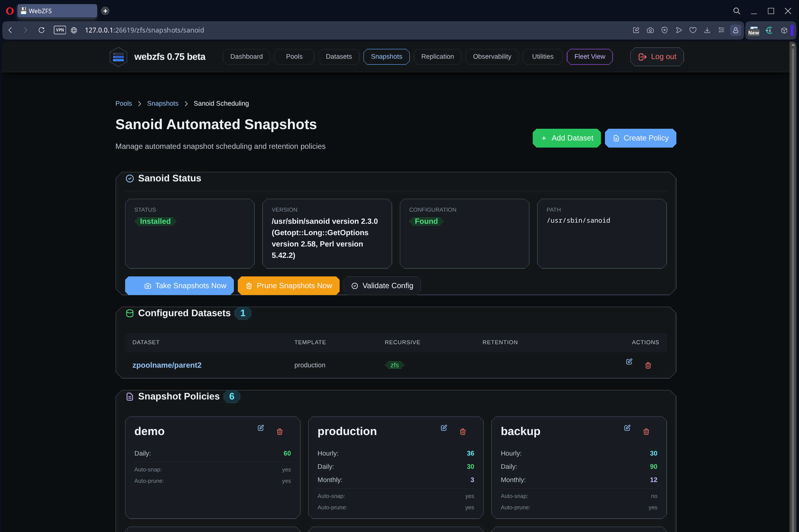Select the Snapshots nav tab
The height and width of the screenshot is (532, 799).
pyautogui.click(x=387, y=56)
